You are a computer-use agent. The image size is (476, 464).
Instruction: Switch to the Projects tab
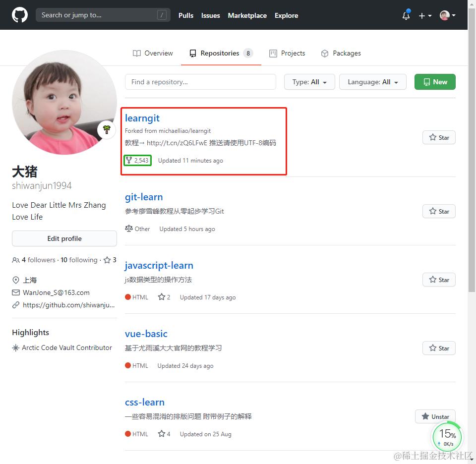tap(287, 53)
